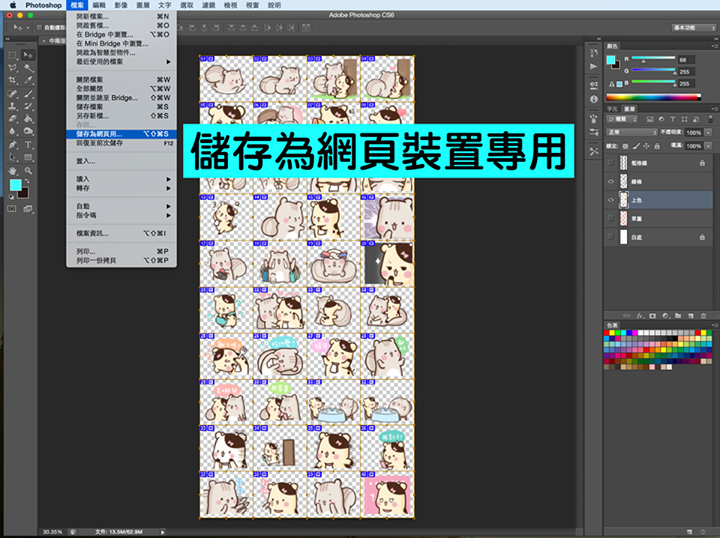Click the R value input field
Viewport: 720px width, 538px height.
coord(686,60)
